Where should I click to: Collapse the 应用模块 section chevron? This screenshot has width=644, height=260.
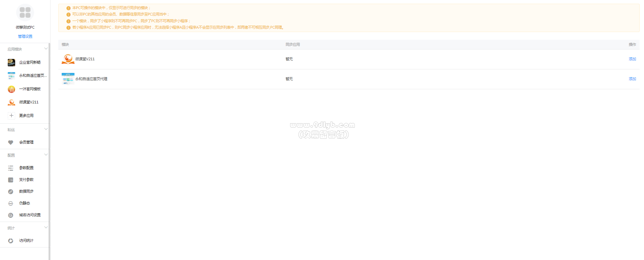[x=46, y=49]
